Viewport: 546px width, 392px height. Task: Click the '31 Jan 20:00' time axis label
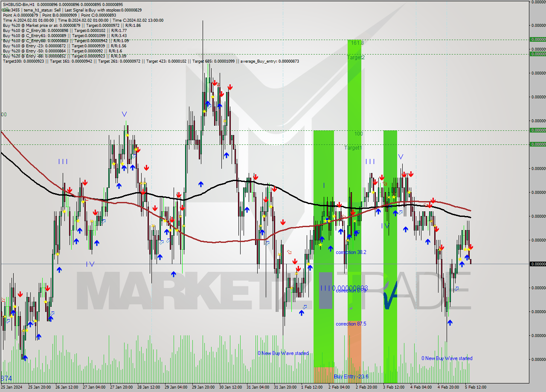point(285,387)
